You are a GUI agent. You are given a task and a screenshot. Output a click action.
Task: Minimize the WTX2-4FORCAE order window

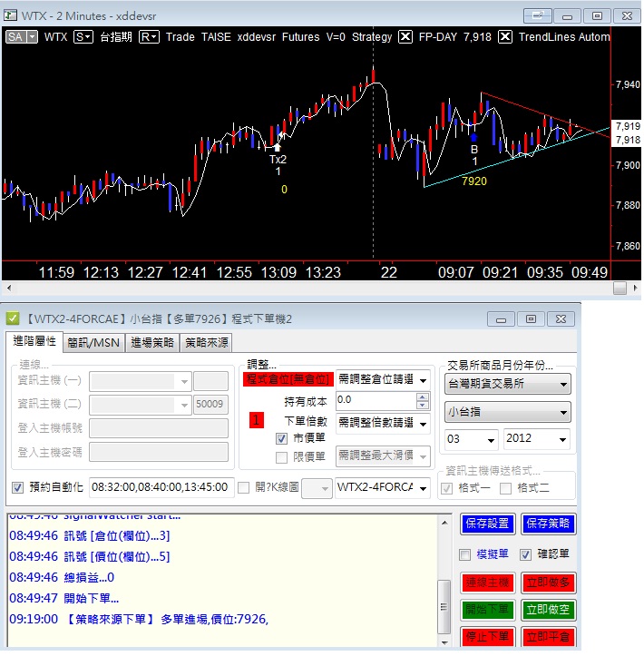(x=501, y=319)
